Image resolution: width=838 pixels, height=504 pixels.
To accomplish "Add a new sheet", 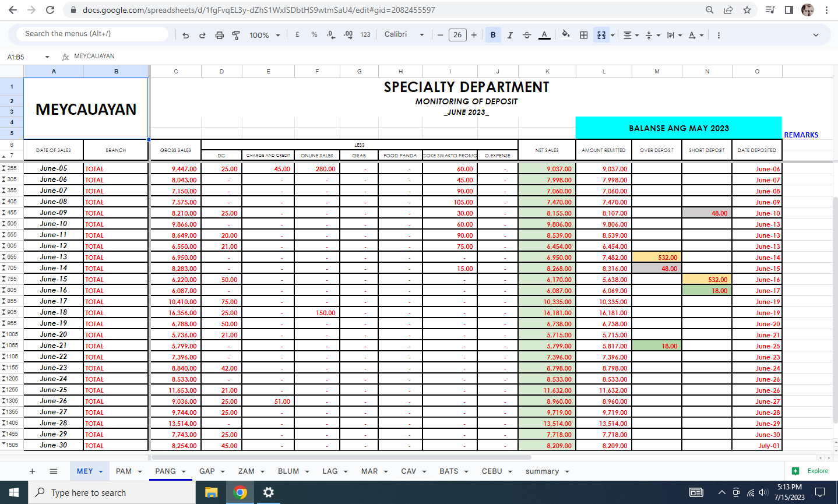I will pos(32,471).
